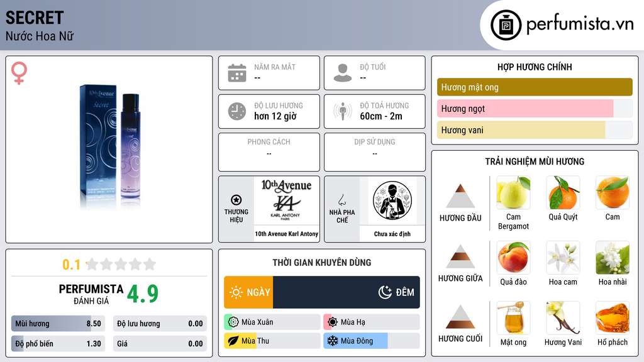Viewport: 644px width, 362px height.
Task: Click the Trải nghiệm mùi hương heading
Action: 535,162
